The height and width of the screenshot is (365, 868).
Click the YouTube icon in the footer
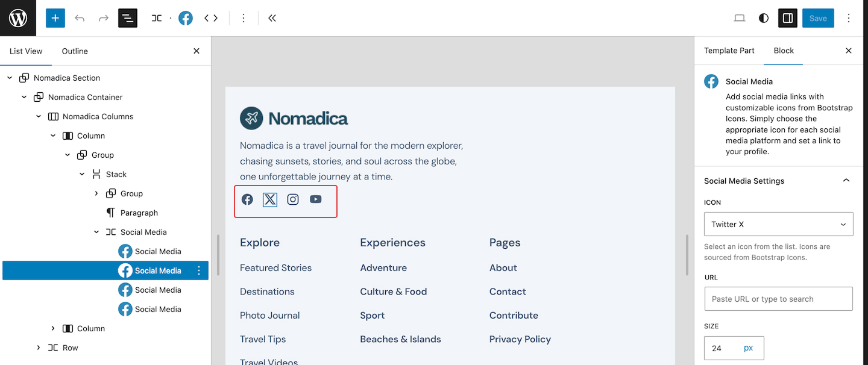(x=316, y=199)
